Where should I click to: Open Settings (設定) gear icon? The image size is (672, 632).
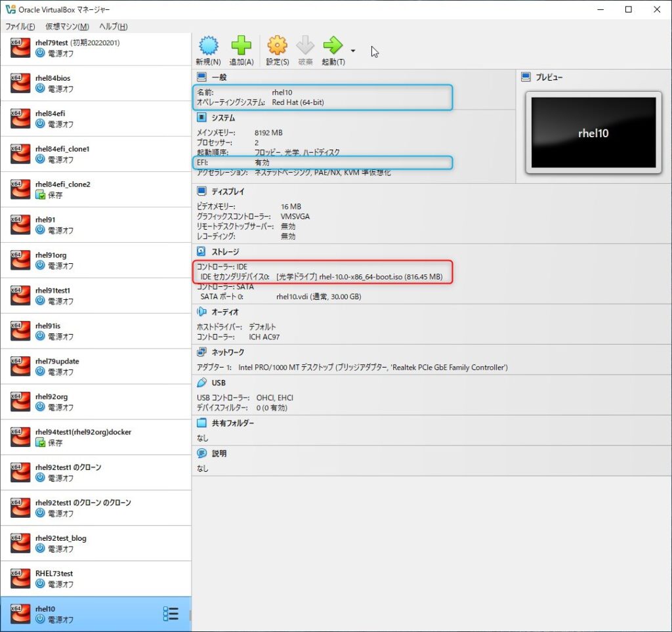277,47
